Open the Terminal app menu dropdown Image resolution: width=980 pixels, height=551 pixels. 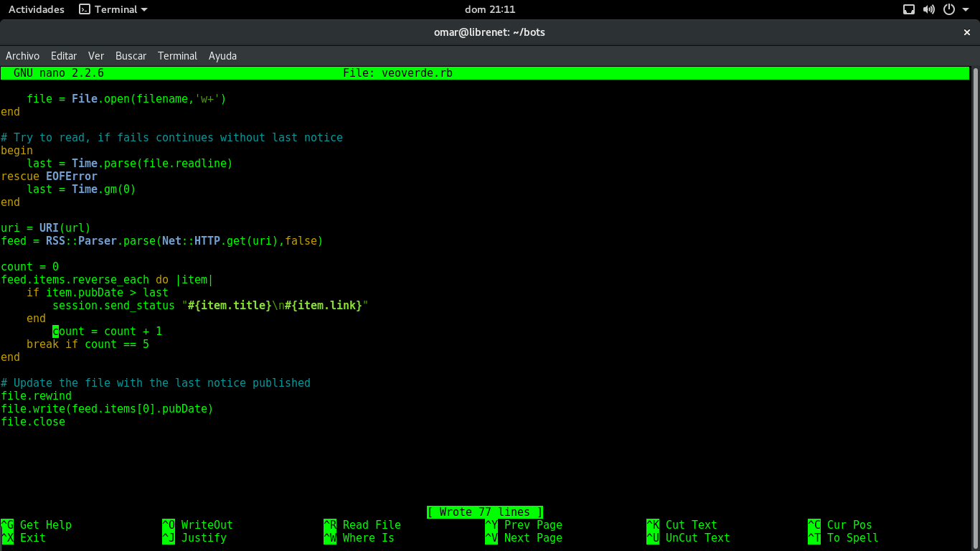click(x=113, y=9)
